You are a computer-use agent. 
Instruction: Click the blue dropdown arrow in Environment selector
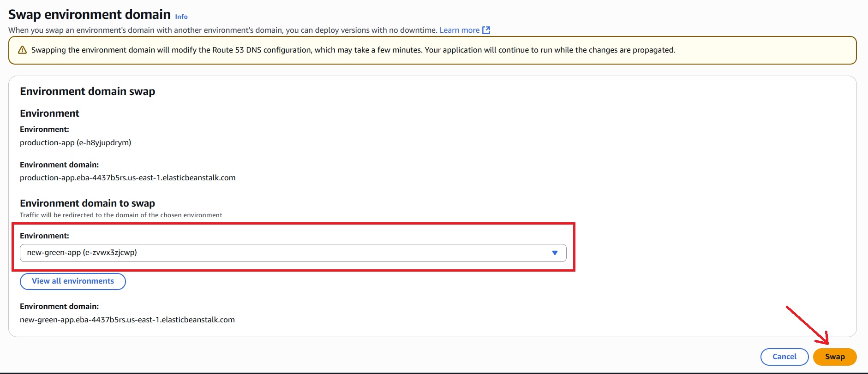pos(555,253)
